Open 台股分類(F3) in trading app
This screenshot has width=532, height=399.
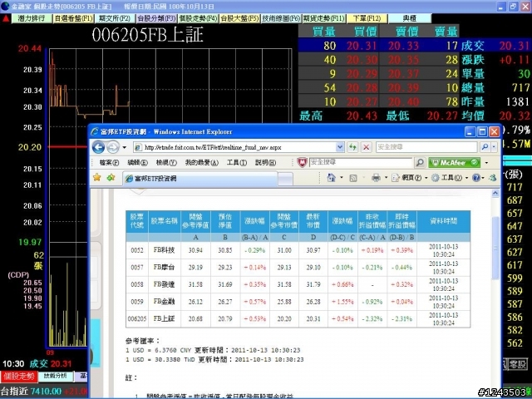(x=156, y=18)
